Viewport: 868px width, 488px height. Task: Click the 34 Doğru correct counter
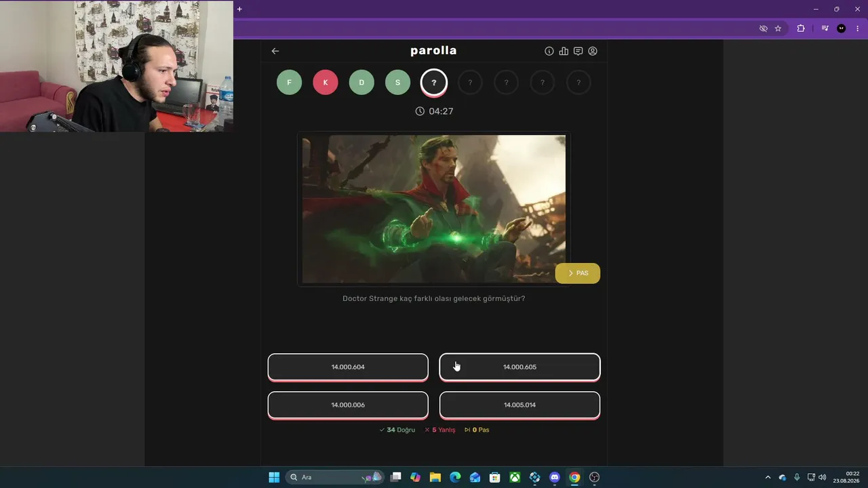397,430
